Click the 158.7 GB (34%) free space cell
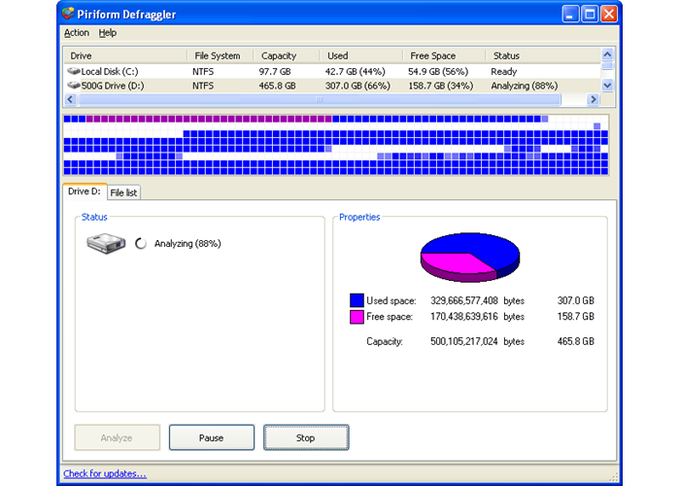680x486 pixels. coord(441,86)
